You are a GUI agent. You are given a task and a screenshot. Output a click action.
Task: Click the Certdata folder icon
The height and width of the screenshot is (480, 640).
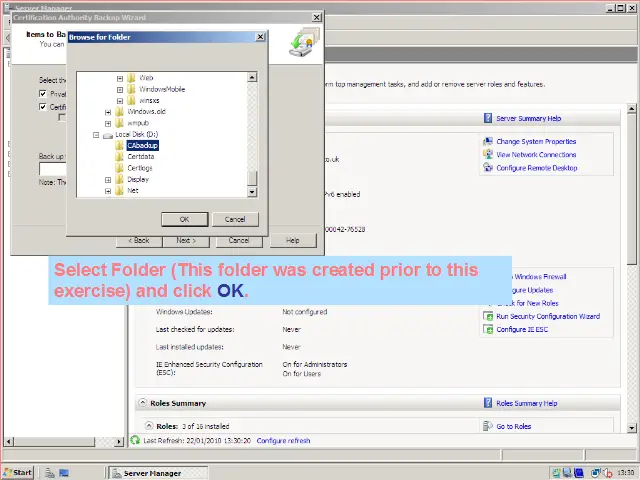119,157
